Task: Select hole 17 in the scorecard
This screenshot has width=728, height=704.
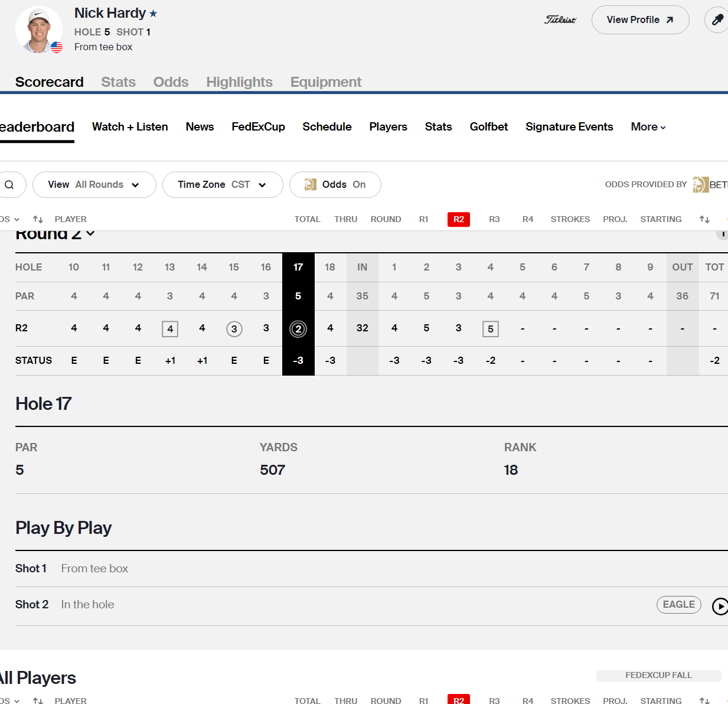Action: [x=298, y=268]
